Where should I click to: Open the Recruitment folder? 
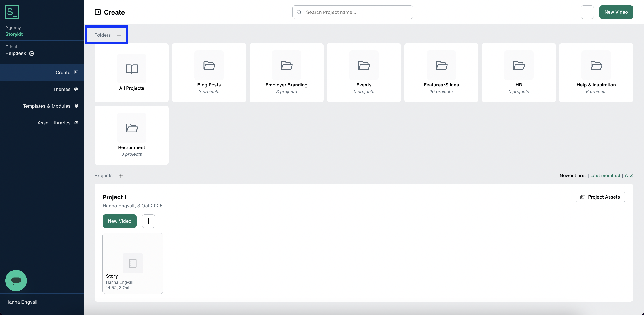pyautogui.click(x=131, y=135)
